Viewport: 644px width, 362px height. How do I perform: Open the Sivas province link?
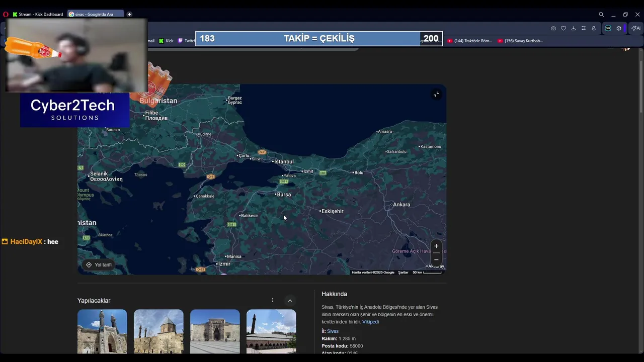coord(333,331)
